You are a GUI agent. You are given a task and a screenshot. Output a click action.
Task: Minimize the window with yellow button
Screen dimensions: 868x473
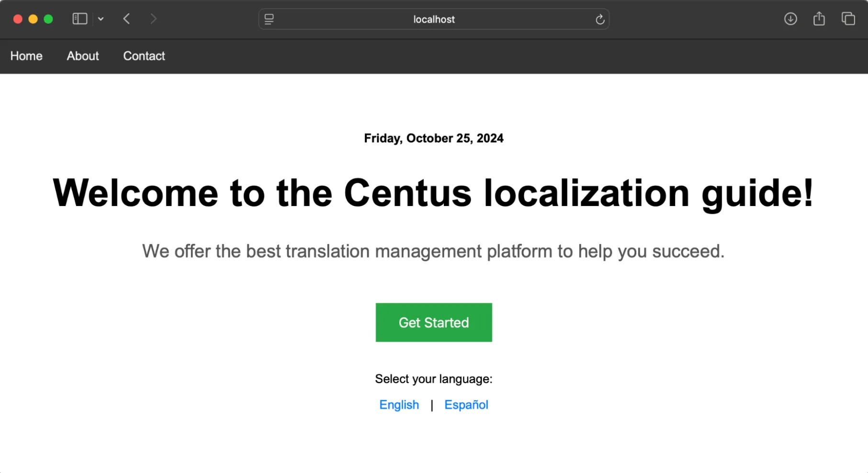33,19
